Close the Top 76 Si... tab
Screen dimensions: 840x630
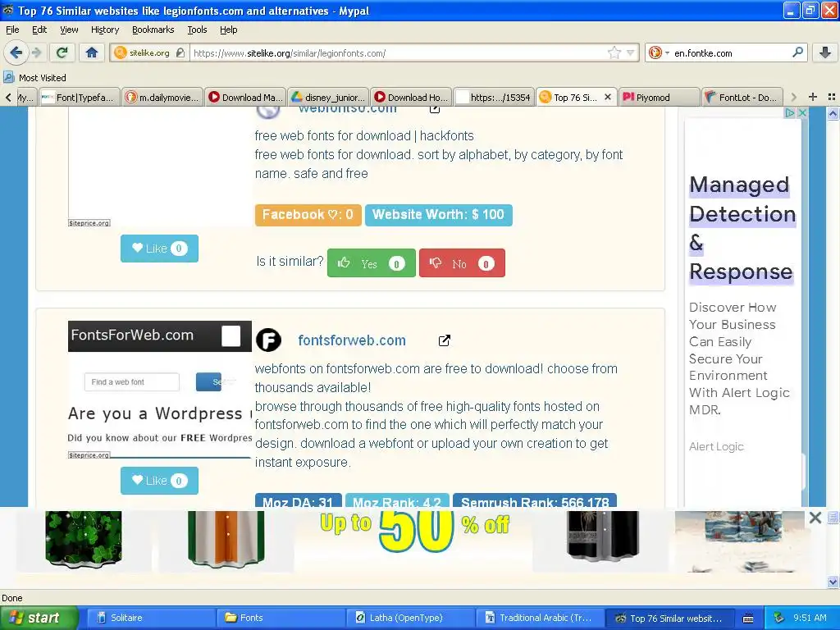tap(608, 97)
